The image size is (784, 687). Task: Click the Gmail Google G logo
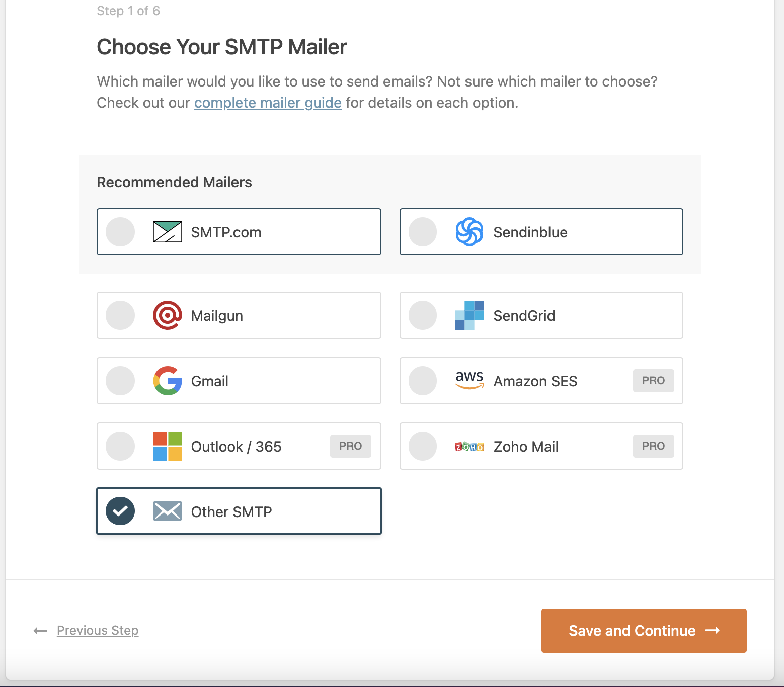(168, 381)
